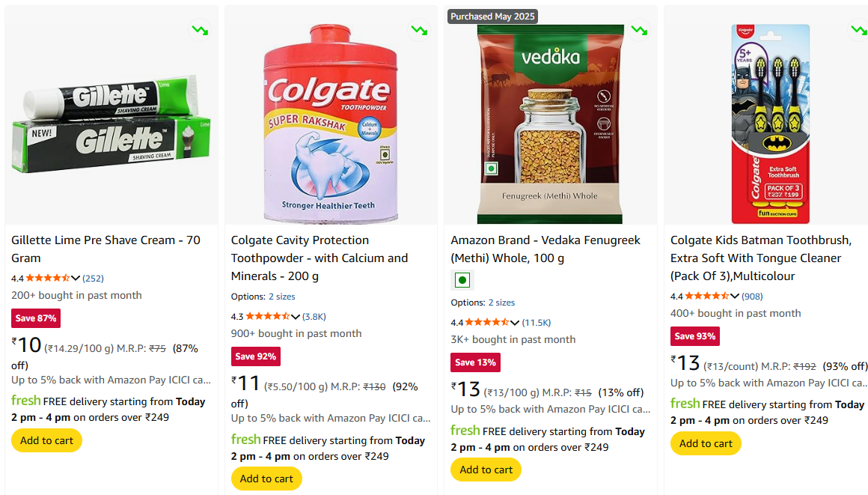Add Vedaka Fenugreek to cart
The image size is (868, 495).
pyautogui.click(x=486, y=470)
